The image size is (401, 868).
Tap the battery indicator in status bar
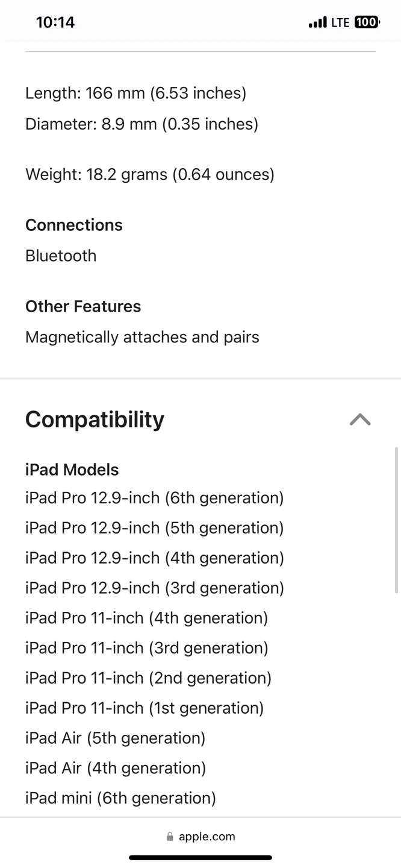click(x=367, y=22)
